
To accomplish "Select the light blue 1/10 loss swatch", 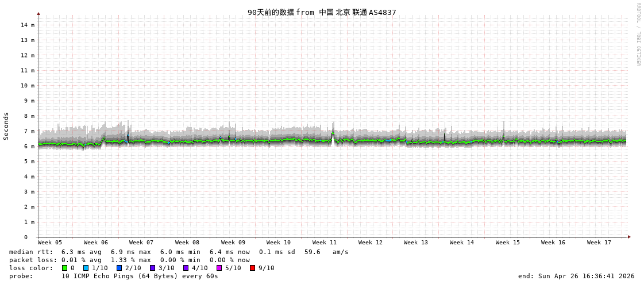I will (86, 268).
